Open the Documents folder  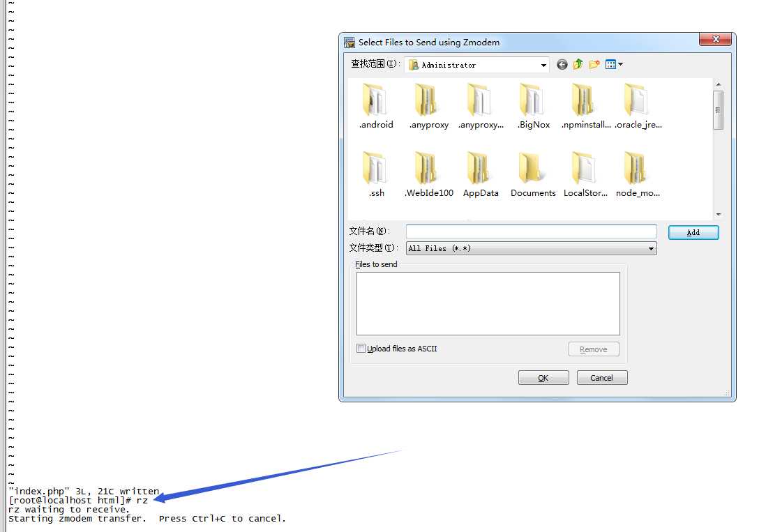[533, 174]
